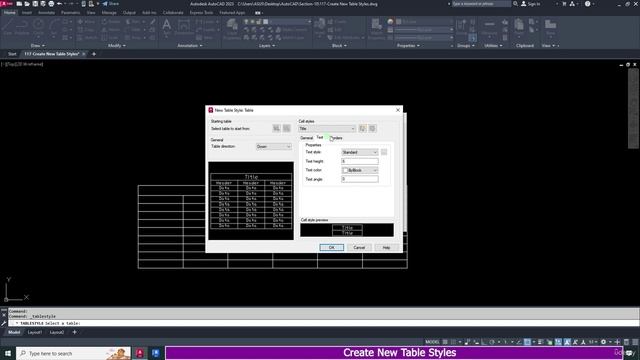Click select table to start from icon
Screen dimensions: 640x360
pos(277,129)
